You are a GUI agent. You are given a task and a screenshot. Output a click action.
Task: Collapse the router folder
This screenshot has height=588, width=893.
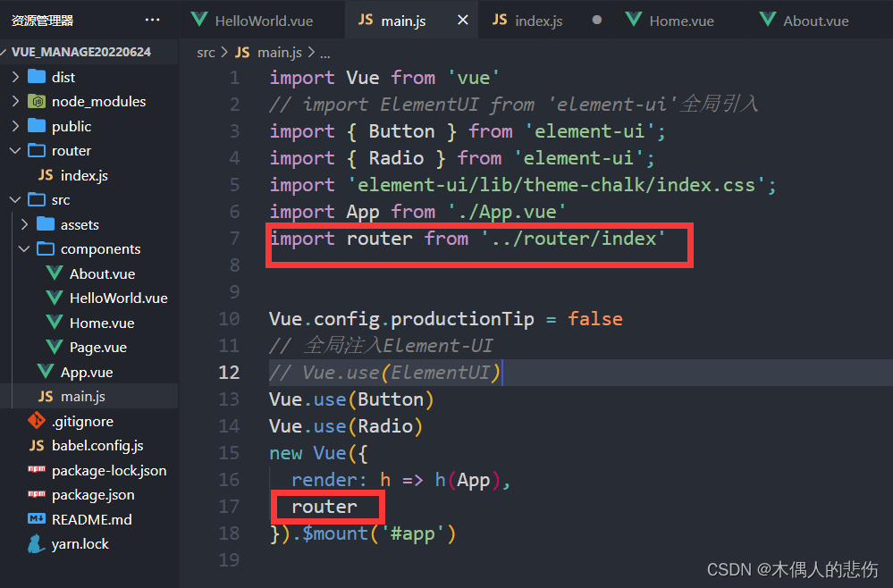pyautogui.click(x=15, y=150)
